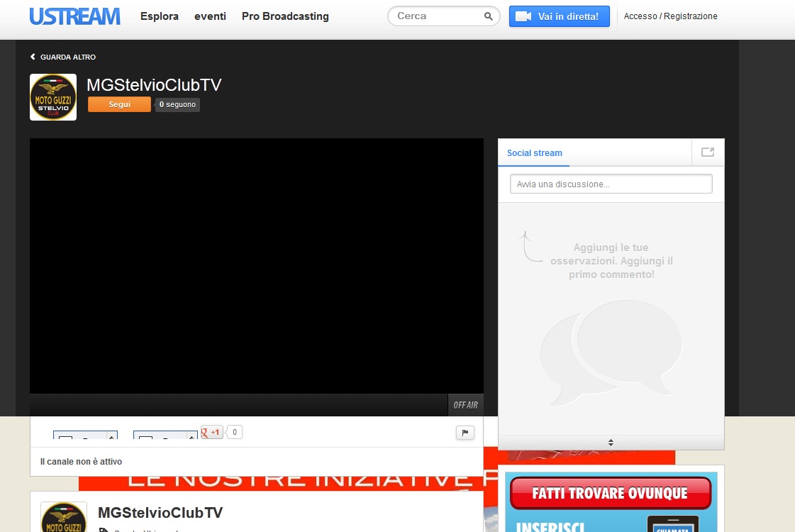Open Accesso / Registrazione link
Image resolution: width=795 pixels, height=532 pixels.
(x=670, y=16)
